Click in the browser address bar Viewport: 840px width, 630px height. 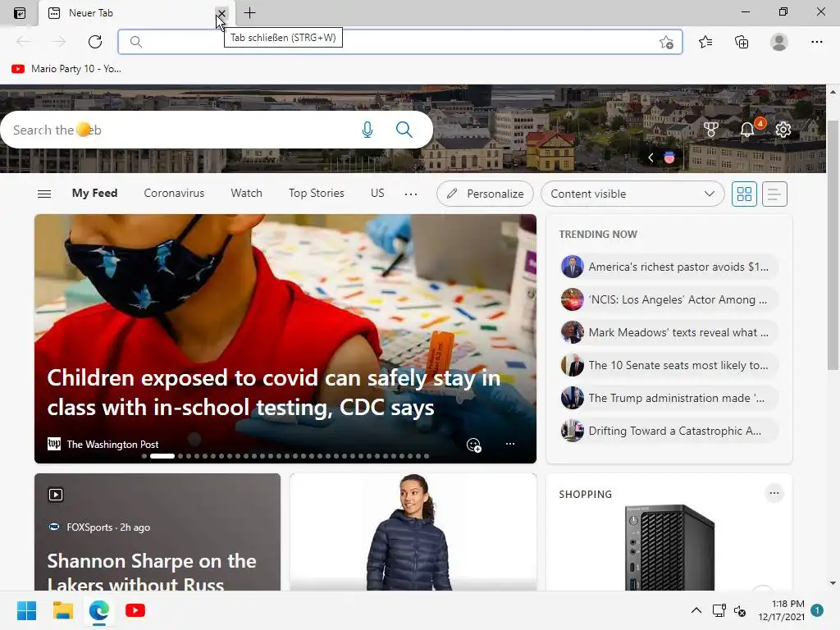click(400, 42)
